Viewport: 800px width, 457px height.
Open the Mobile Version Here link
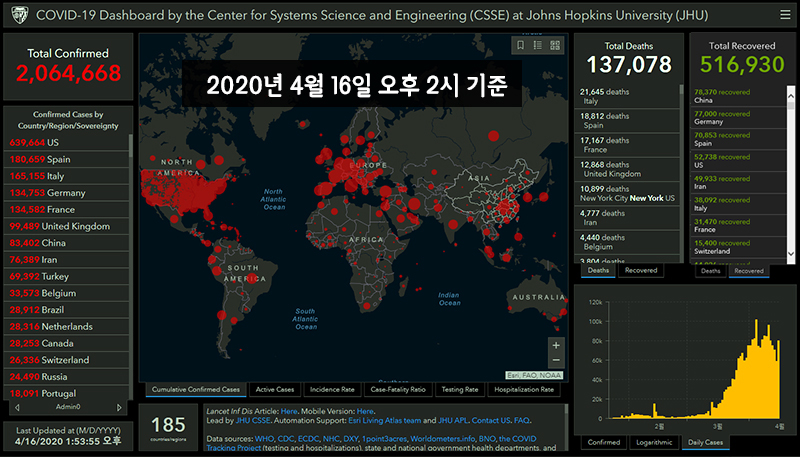pyautogui.click(x=365, y=411)
